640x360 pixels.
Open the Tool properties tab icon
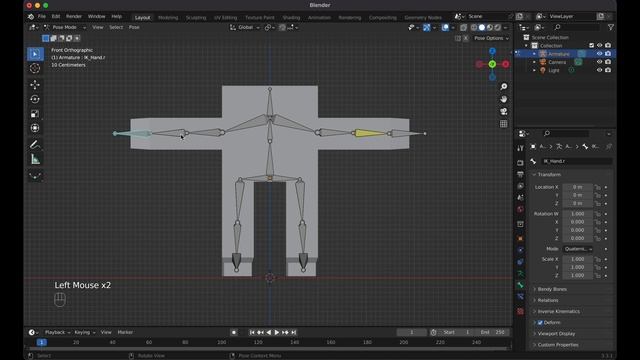(520, 149)
